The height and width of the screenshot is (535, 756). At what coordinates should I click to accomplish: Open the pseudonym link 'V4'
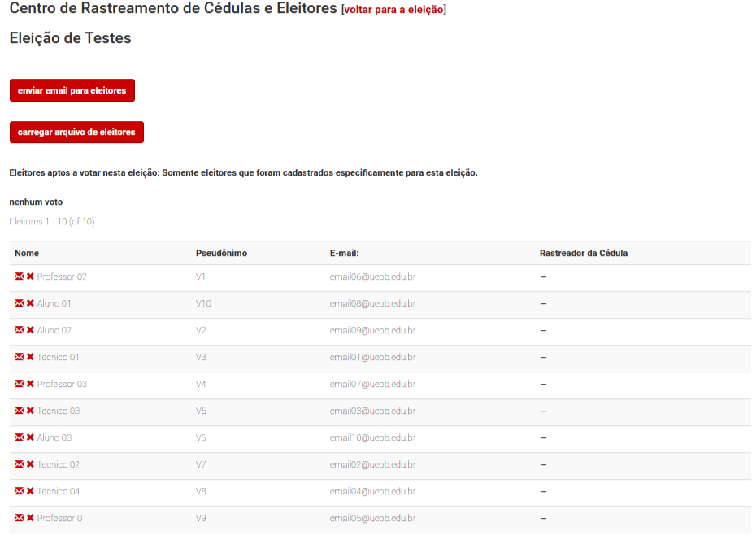point(199,384)
